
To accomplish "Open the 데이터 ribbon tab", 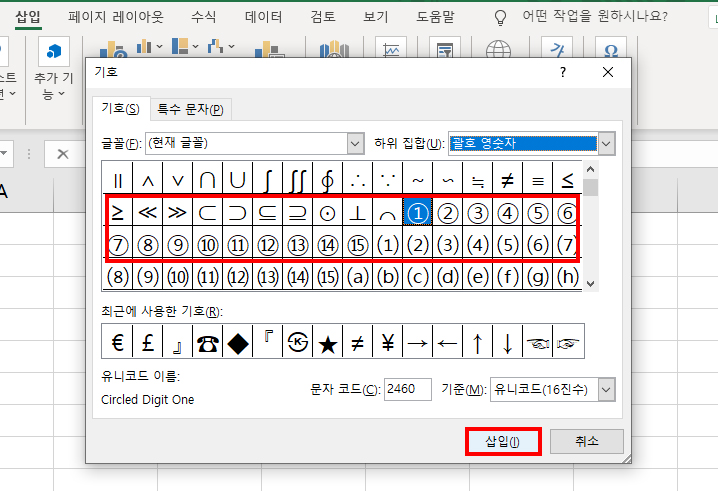I will pyautogui.click(x=263, y=17).
